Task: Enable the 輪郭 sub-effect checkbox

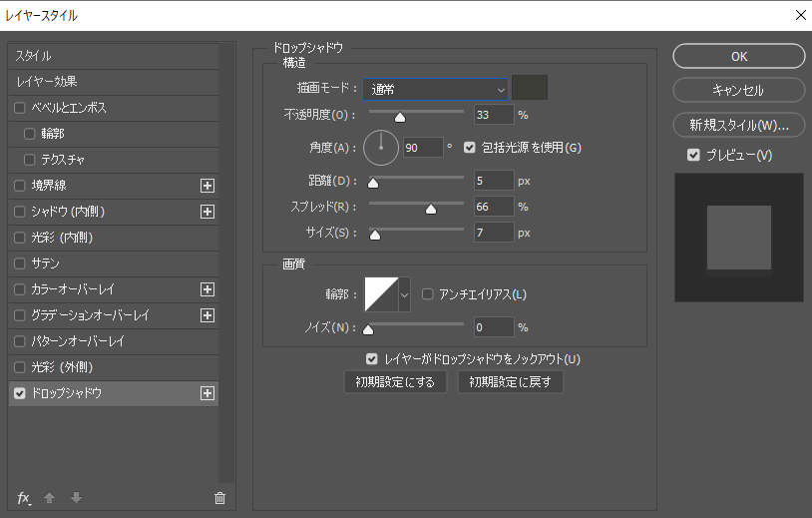Action: pos(30,134)
